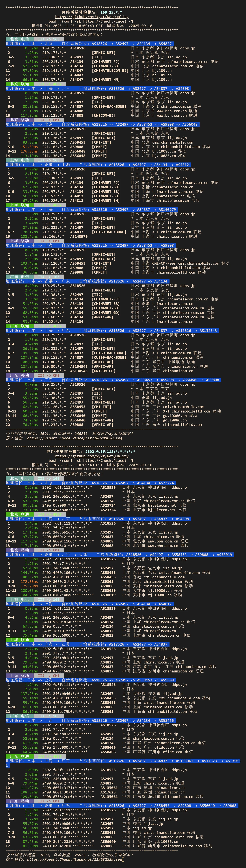Click the [UNICOM-BJ] network label

pos(104,115)
